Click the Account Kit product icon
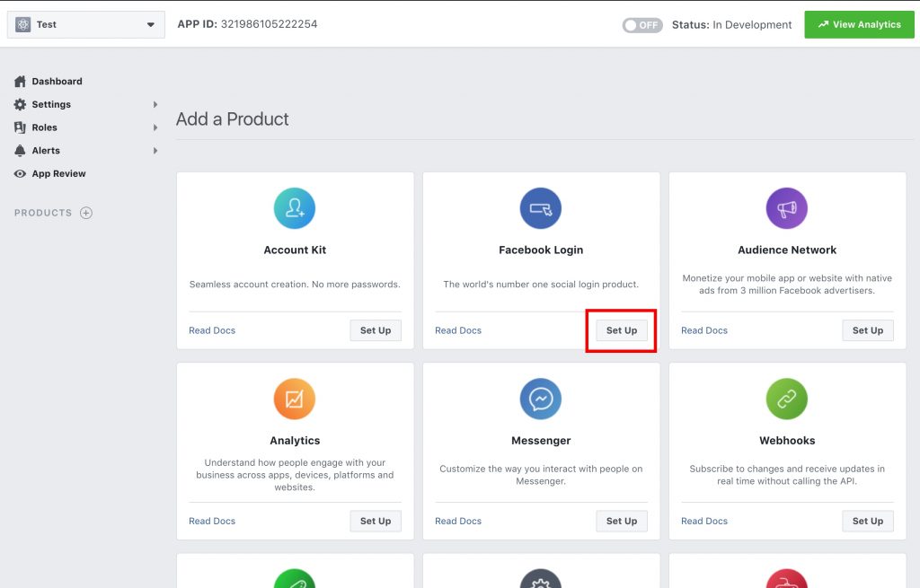The width and height of the screenshot is (920, 588). click(295, 208)
